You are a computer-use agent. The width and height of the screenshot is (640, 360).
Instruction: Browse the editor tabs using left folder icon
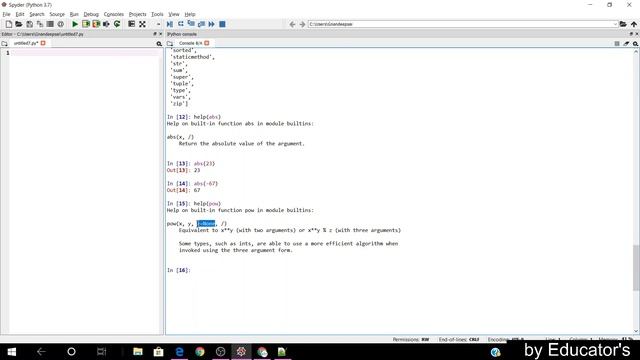click(4, 43)
